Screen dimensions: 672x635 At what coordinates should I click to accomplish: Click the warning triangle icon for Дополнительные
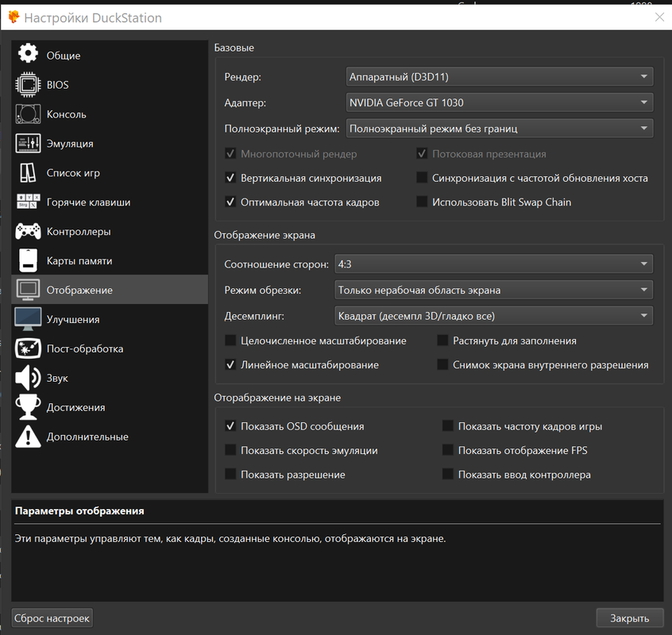(x=28, y=437)
